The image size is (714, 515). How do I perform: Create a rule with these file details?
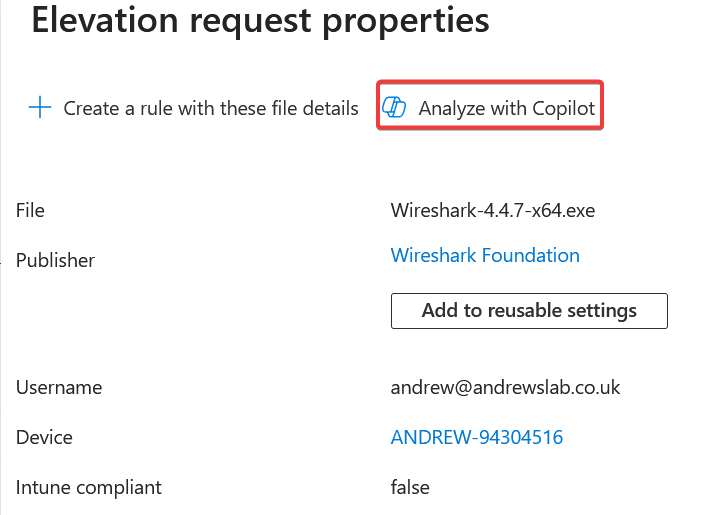(194, 108)
